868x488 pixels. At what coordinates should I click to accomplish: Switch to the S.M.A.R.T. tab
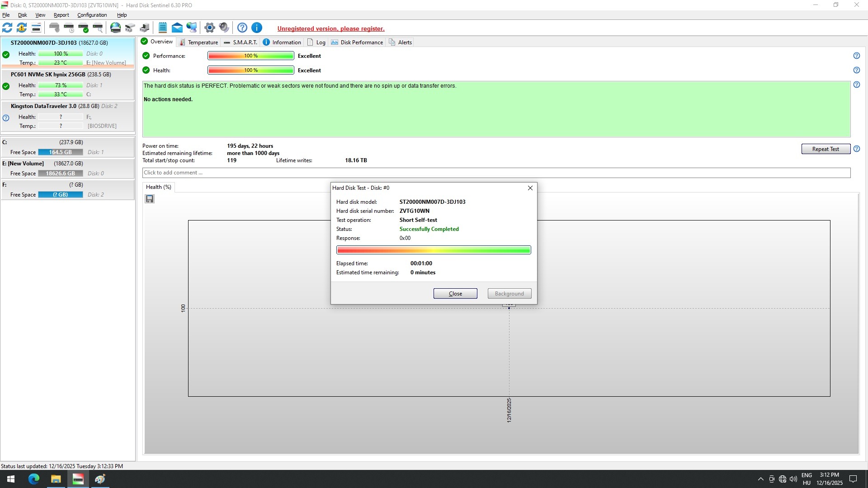(x=241, y=42)
